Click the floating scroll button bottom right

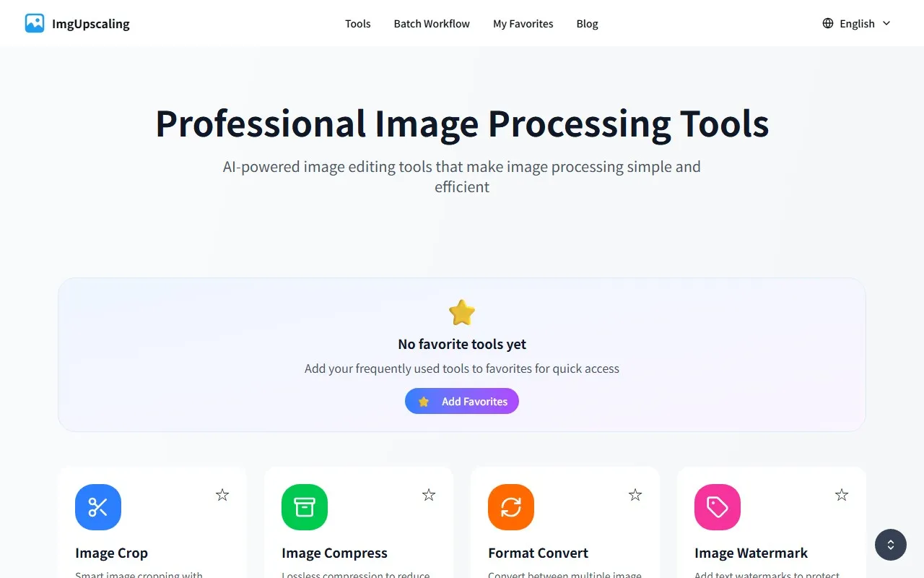point(890,544)
